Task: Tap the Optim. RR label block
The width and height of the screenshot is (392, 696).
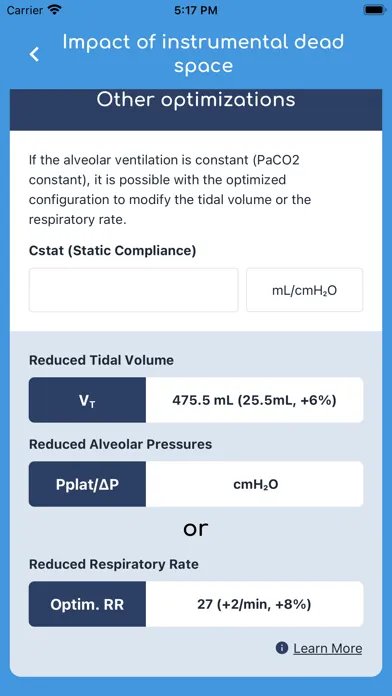Action: click(x=87, y=604)
